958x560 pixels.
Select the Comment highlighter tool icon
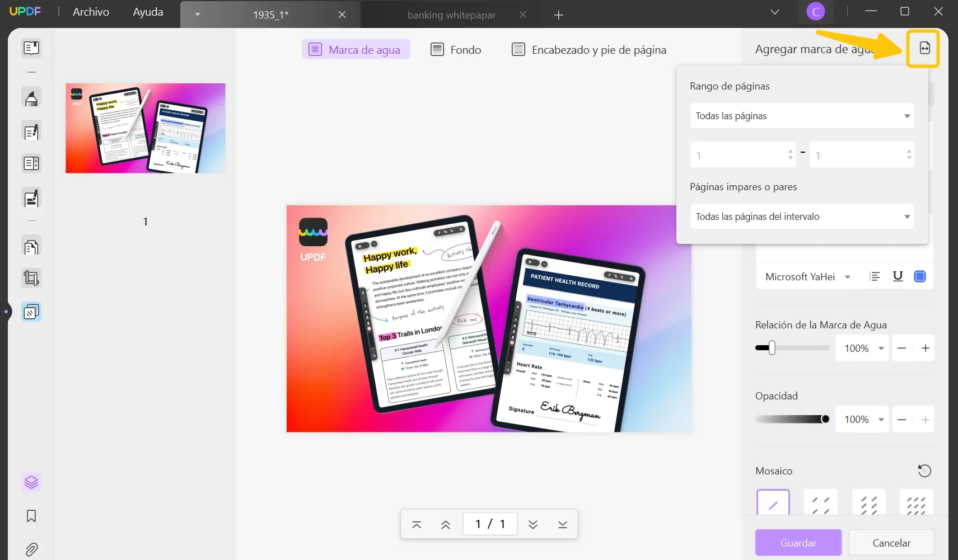click(x=31, y=97)
